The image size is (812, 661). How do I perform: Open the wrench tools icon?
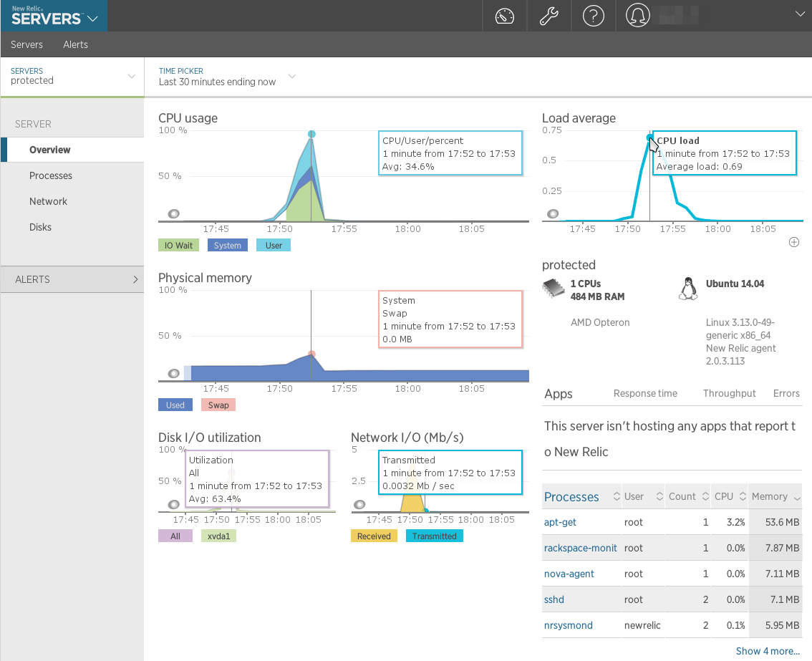coord(549,16)
